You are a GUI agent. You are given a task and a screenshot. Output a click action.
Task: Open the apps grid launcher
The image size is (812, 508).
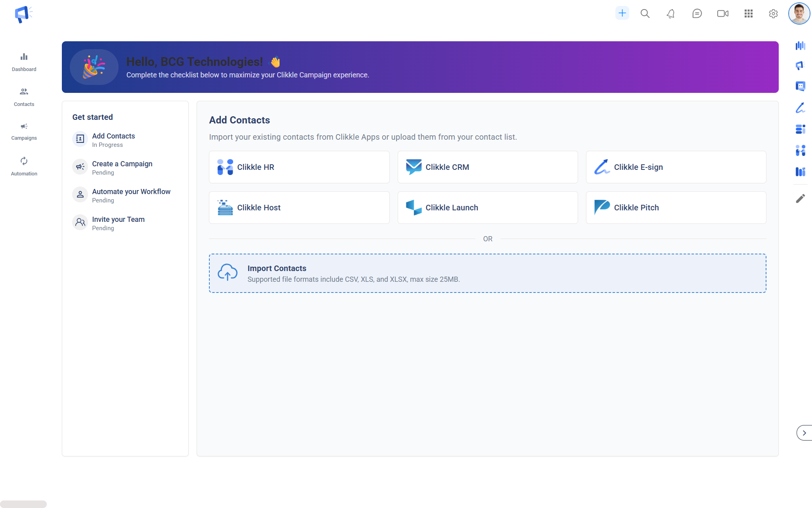click(x=748, y=13)
